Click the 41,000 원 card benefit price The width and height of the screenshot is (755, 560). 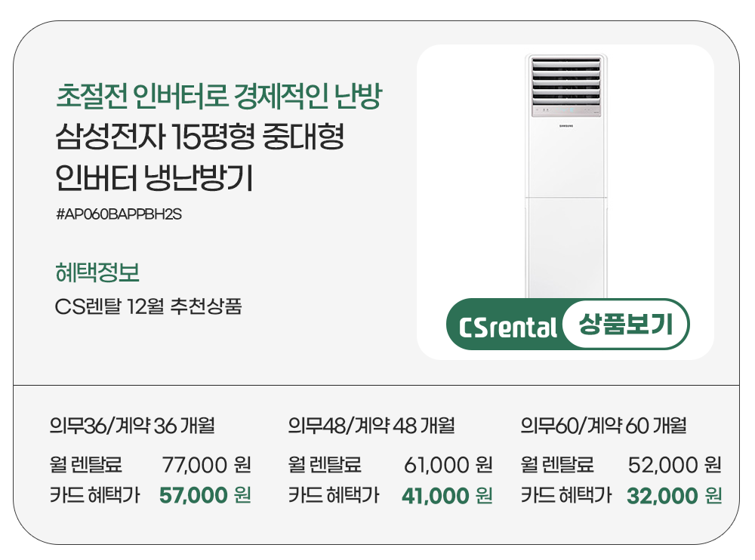[x=447, y=496]
